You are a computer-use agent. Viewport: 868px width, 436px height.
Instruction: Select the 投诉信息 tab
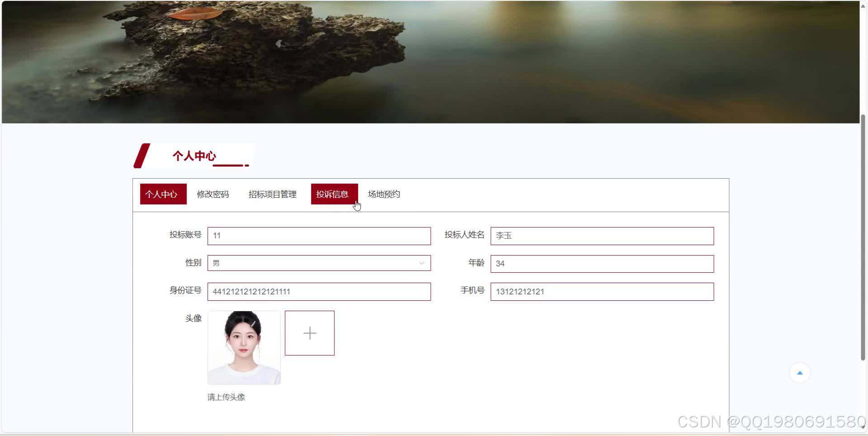[334, 194]
